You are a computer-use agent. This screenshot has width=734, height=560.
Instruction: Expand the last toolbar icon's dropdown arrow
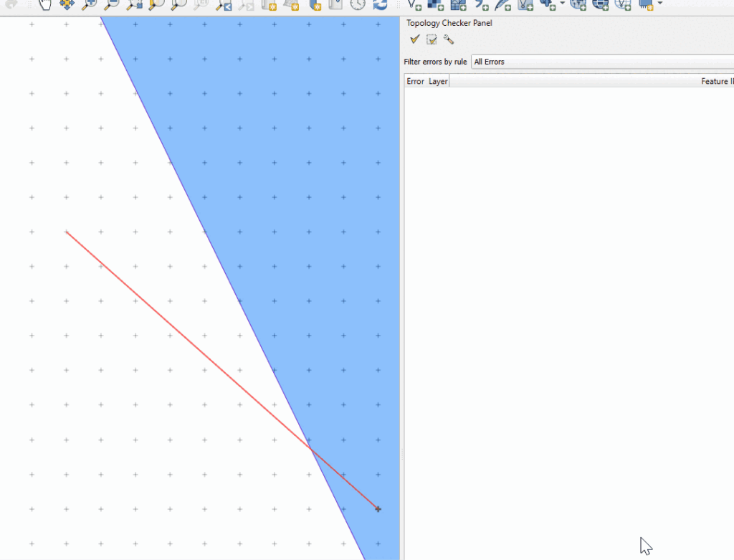tap(659, 4)
